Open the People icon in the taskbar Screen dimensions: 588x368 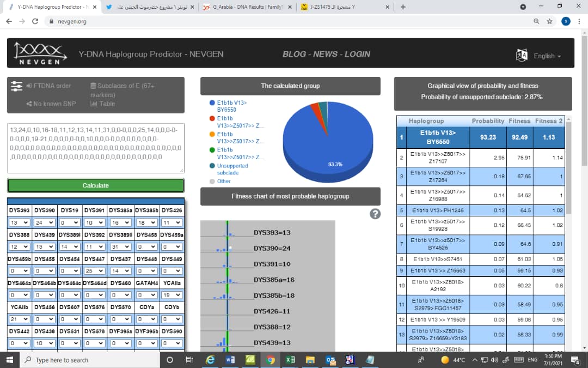pyautogui.click(x=421, y=360)
